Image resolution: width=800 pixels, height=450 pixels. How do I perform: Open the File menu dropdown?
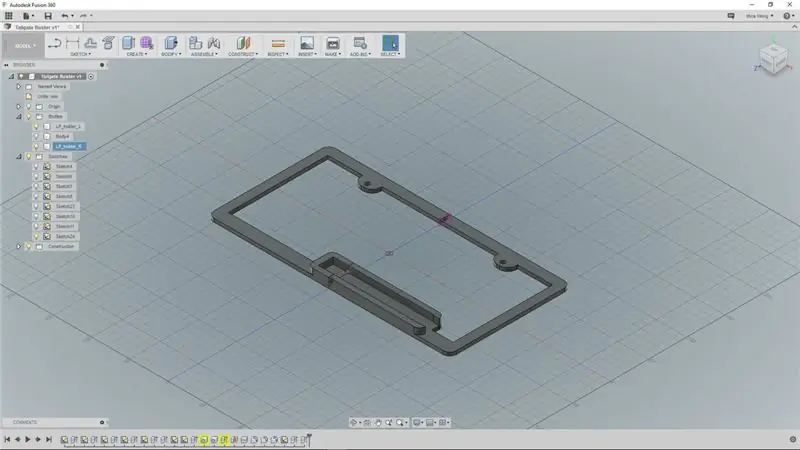(28, 16)
